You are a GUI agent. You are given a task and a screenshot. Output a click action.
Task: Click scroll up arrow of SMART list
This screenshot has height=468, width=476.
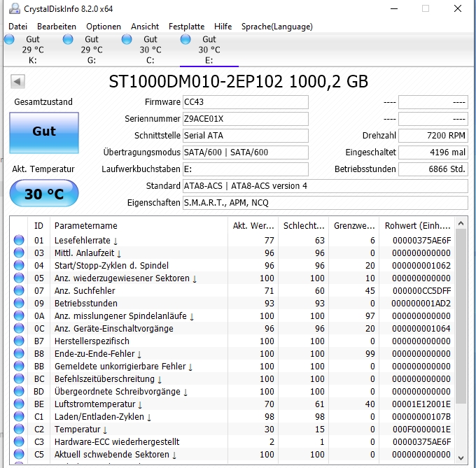[x=461, y=224]
